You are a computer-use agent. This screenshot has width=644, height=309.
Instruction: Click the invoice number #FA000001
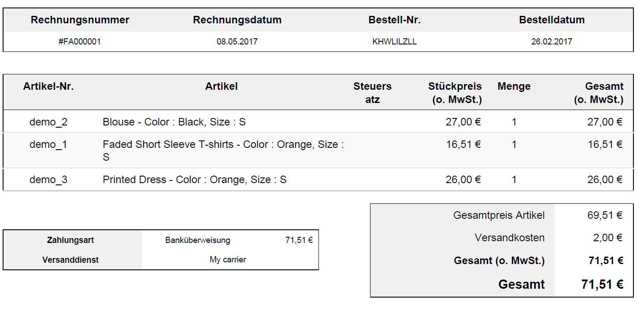tap(80, 42)
